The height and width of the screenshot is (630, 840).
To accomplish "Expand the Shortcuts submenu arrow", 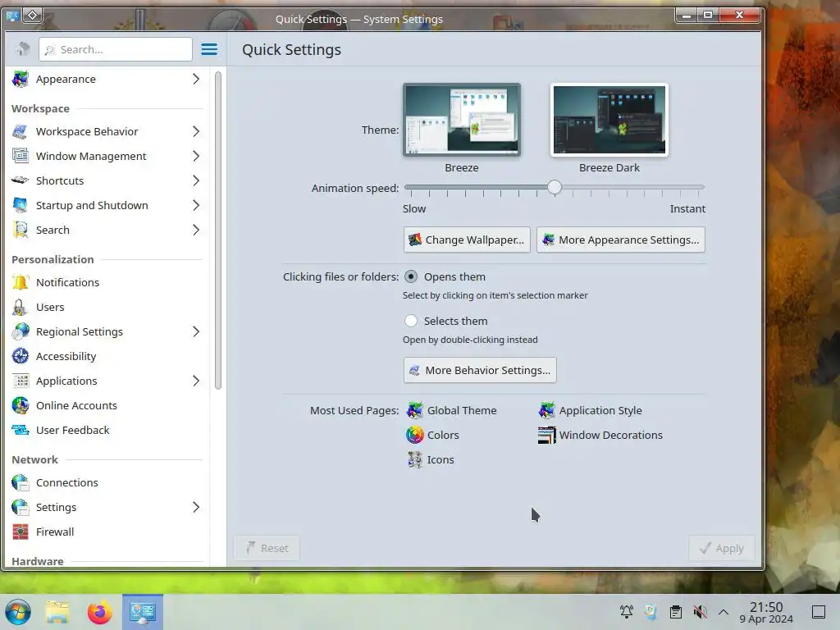I will tap(196, 180).
